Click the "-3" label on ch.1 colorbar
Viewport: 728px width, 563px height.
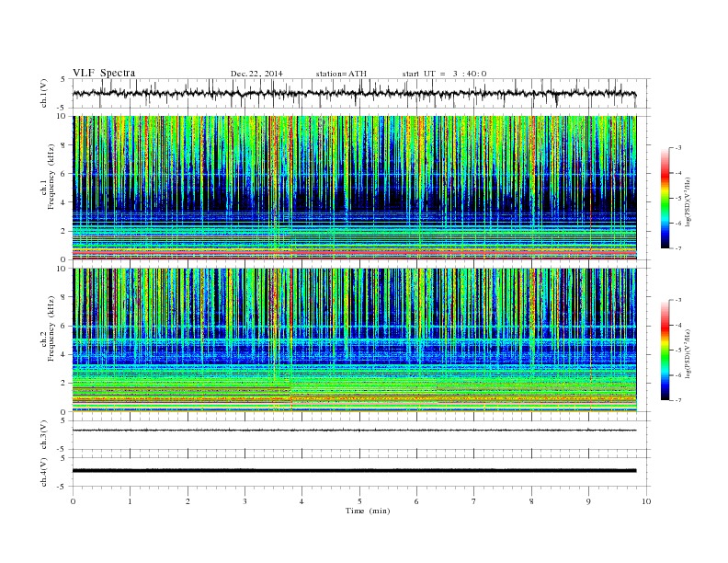(x=678, y=148)
